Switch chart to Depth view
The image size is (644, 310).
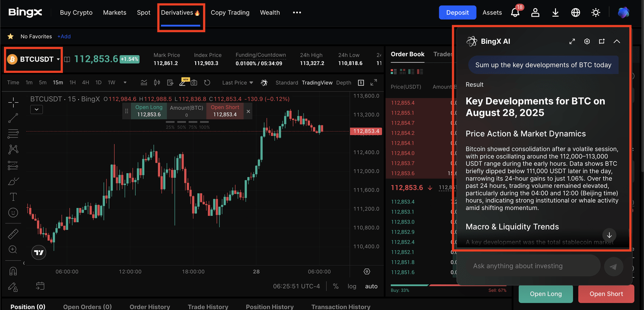pyautogui.click(x=344, y=83)
